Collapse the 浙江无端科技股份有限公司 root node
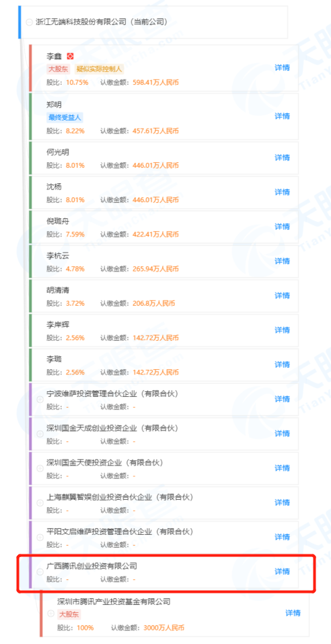Viewport: 331px width, 644px height. (29, 23)
